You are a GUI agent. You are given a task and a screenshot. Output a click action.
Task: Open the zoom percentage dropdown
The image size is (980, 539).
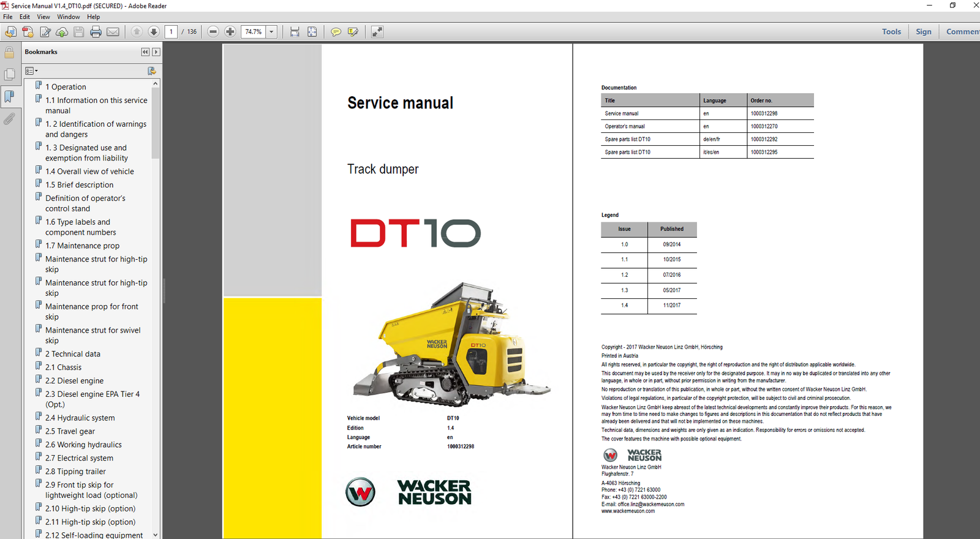pyautogui.click(x=271, y=32)
